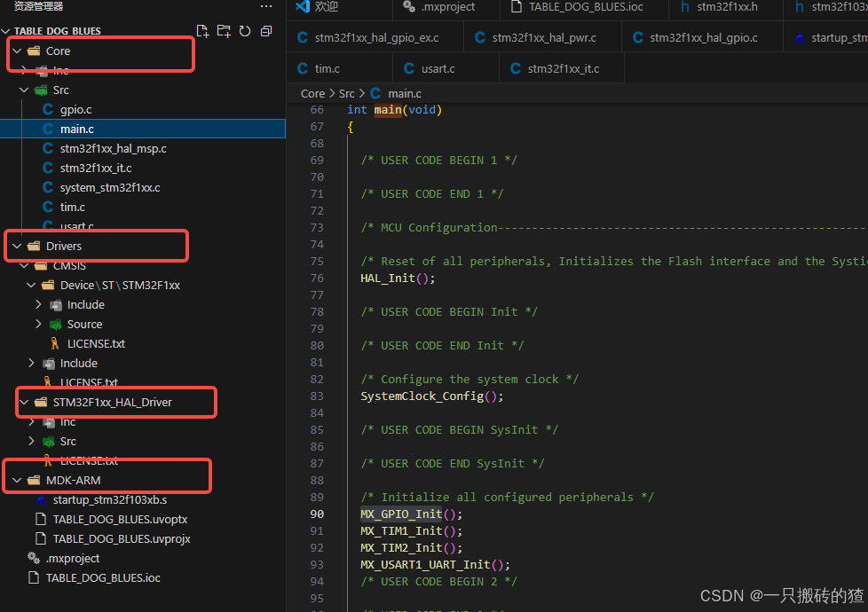Select main.c in the file tree
The image size is (868, 612).
point(143,129)
